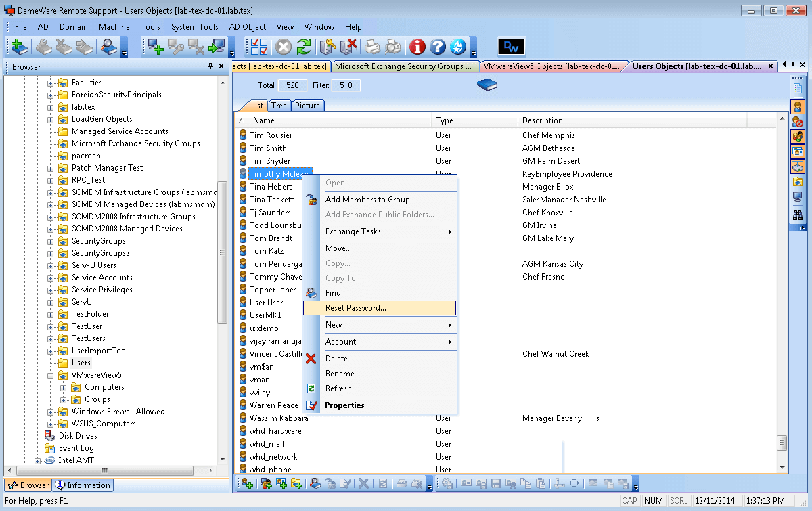This screenshot has height=511, width=812.
Task: Switch to the Picture view tab
Action: 307,106
